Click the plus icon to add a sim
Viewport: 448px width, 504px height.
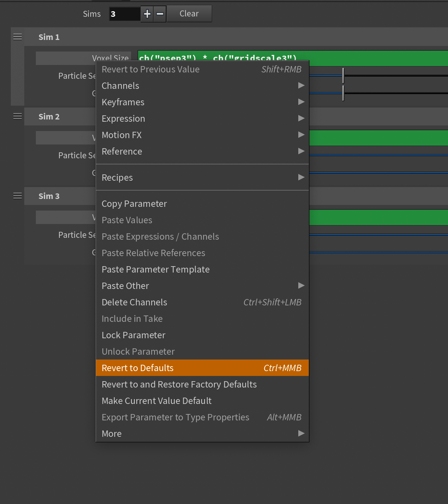click(x=147, y=14)
